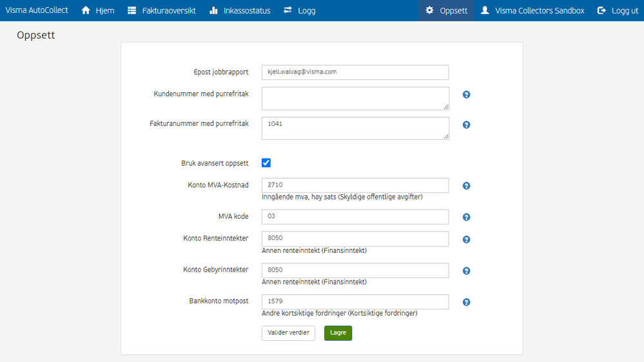Open help for Kundenummer med purrefritak

coord(466,94)
